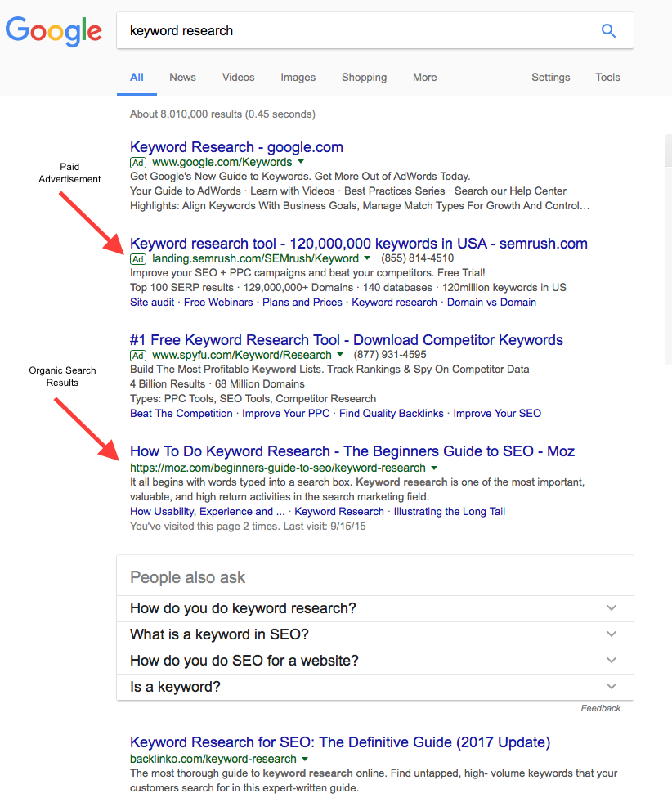Open Backlinko 'Definitive Guide' result
Screen dimensions: 672x798
point(340,742)
